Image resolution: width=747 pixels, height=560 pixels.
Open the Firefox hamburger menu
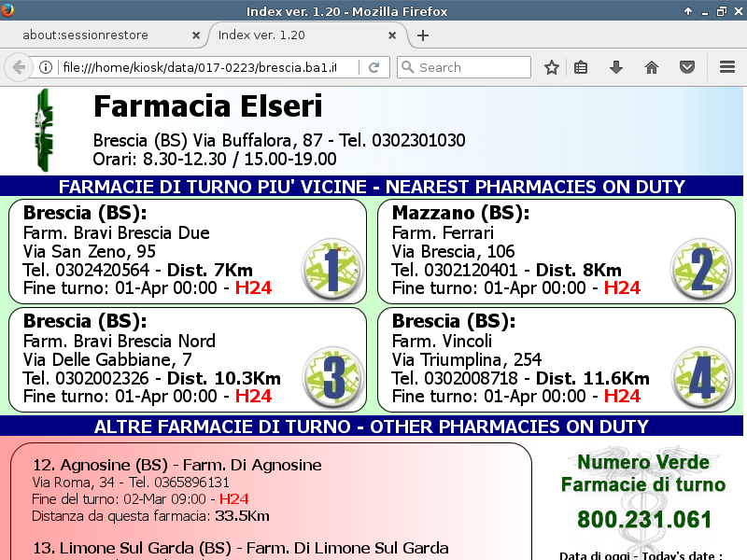click(x=727, y=67)
